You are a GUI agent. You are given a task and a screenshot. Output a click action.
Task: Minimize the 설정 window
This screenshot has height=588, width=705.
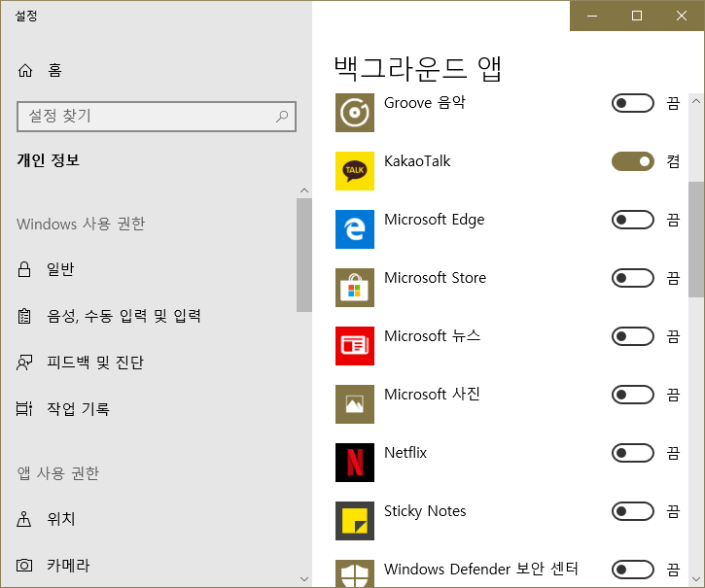point(592,16)
